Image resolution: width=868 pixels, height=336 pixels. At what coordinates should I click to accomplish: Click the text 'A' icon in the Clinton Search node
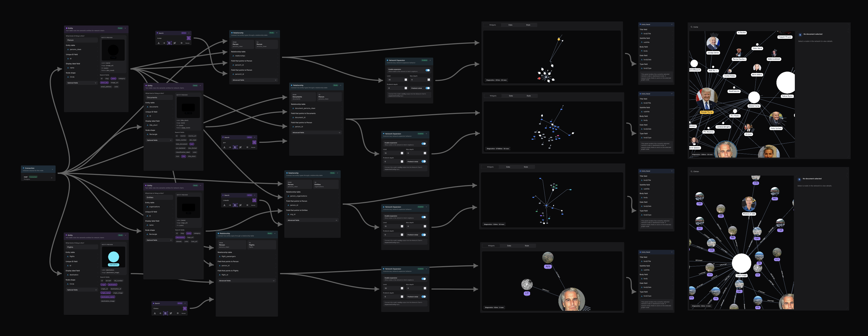155,313
